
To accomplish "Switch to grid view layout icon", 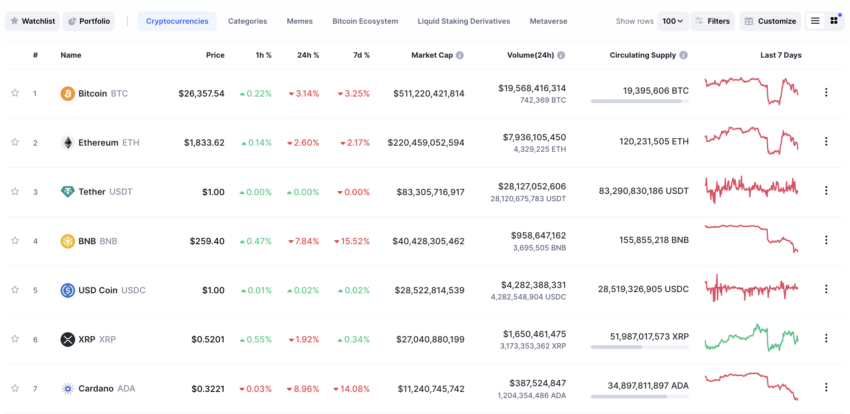I will click(834, 21).
